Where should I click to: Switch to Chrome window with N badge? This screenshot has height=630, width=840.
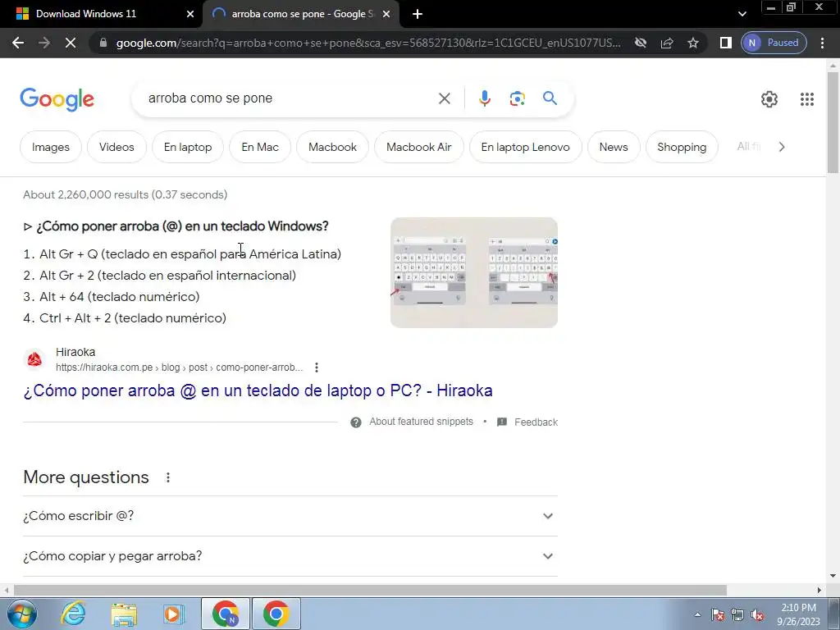[226, 614]
